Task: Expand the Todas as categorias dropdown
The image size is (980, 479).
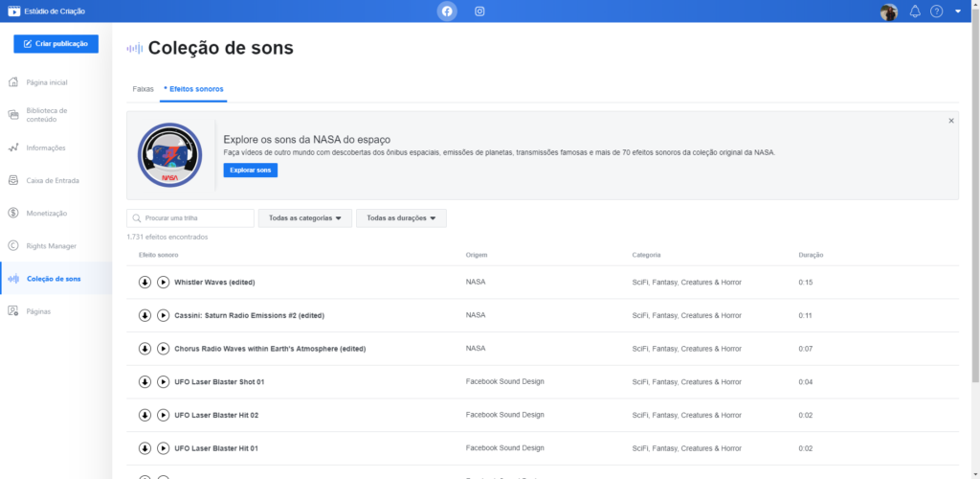Action: (305, 218)
